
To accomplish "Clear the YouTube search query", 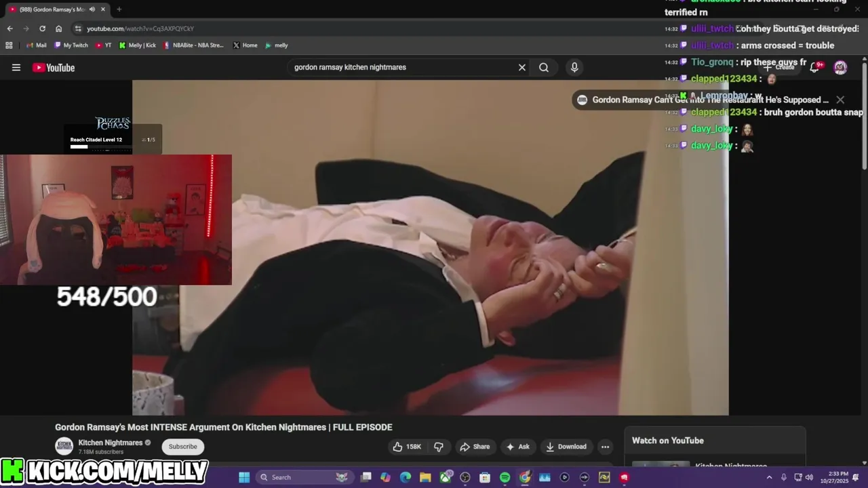I will [522, 67].
